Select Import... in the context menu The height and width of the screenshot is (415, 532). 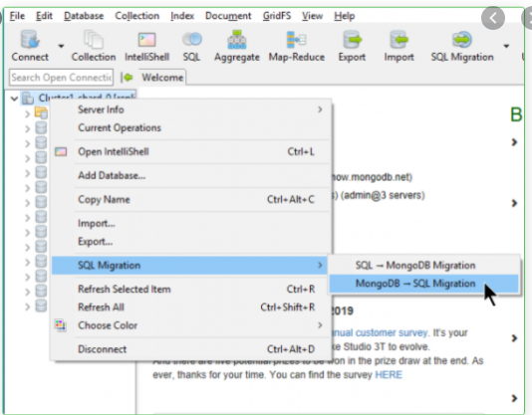pos(190,223)
